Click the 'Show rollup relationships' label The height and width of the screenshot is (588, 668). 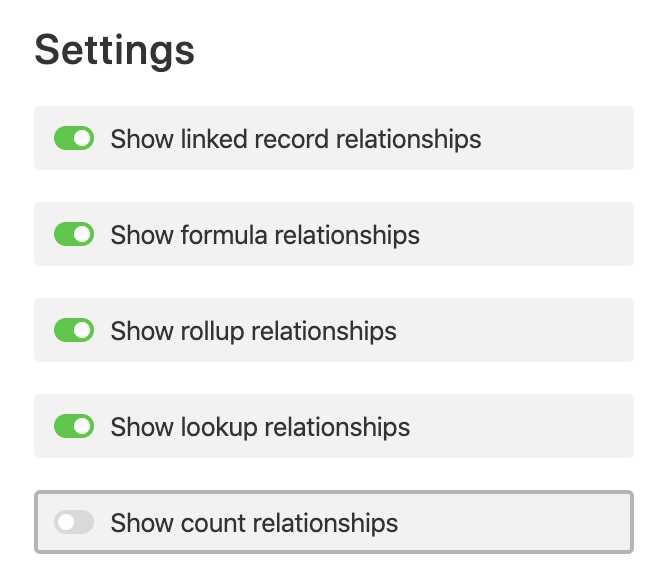253,331
